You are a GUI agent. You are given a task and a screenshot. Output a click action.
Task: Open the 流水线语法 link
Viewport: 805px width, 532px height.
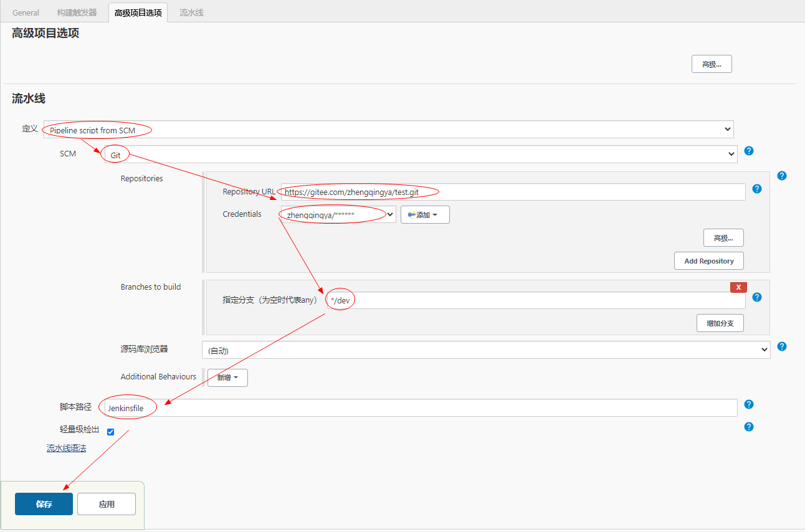tap(67, 448)
